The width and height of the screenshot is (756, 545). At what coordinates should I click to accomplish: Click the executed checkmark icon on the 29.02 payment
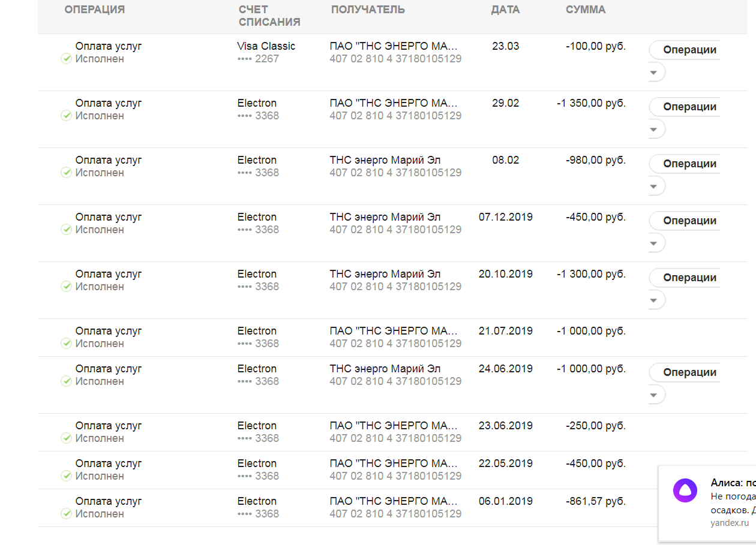[67, 116]
